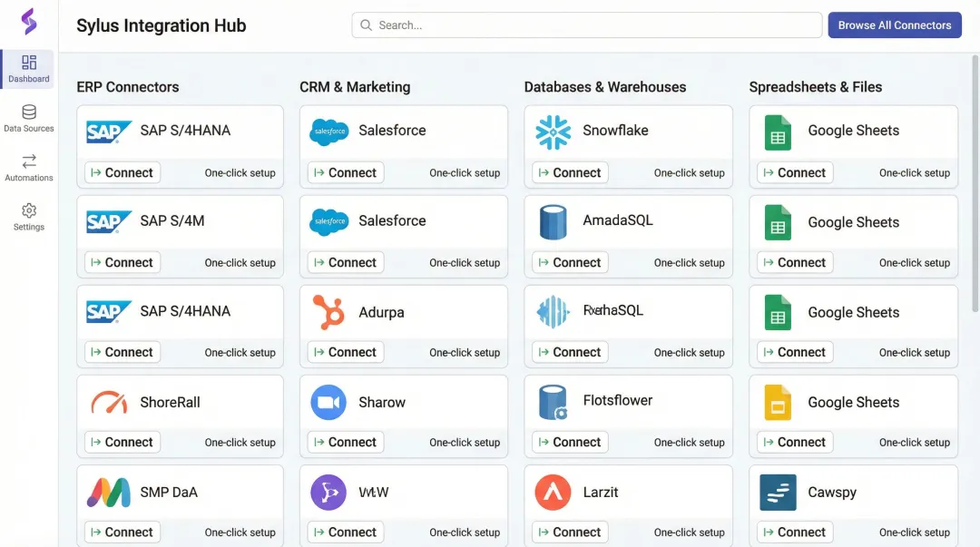Click the Search field
Image resolution: width=980 pixels, height=547 pixels.
coord(586,24)
